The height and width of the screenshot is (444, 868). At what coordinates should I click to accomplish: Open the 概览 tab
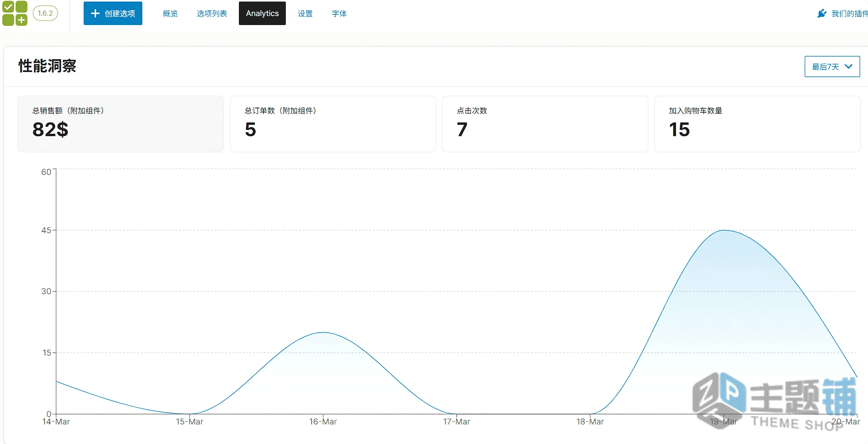(x=170, y=14)
